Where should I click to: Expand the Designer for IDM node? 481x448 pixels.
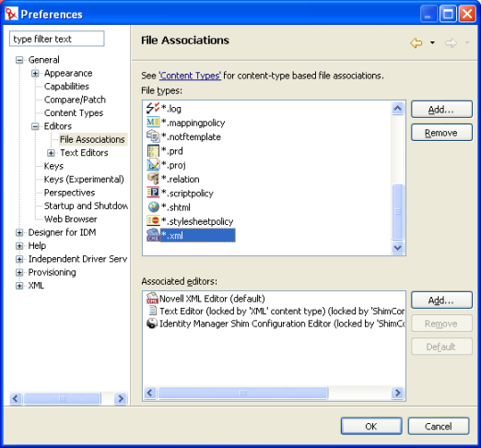pyautogui.click(x=19, y=232)
